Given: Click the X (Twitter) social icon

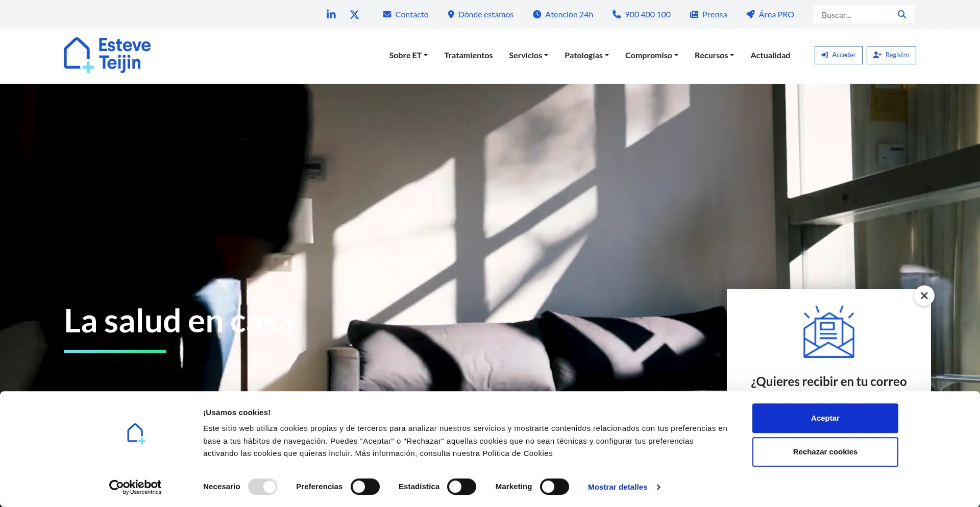Looking at the screenshot, I should coord(354,14).
